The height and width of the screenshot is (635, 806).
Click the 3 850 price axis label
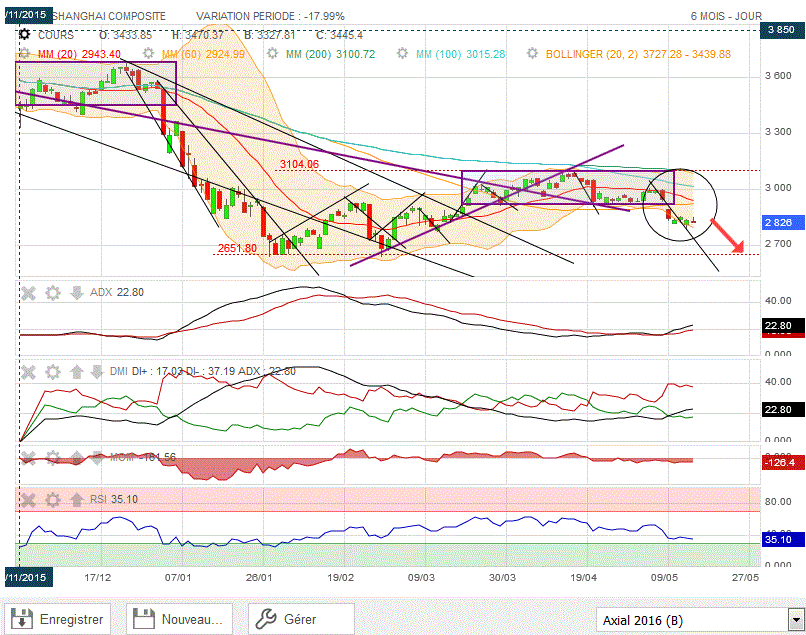[780, 30]
